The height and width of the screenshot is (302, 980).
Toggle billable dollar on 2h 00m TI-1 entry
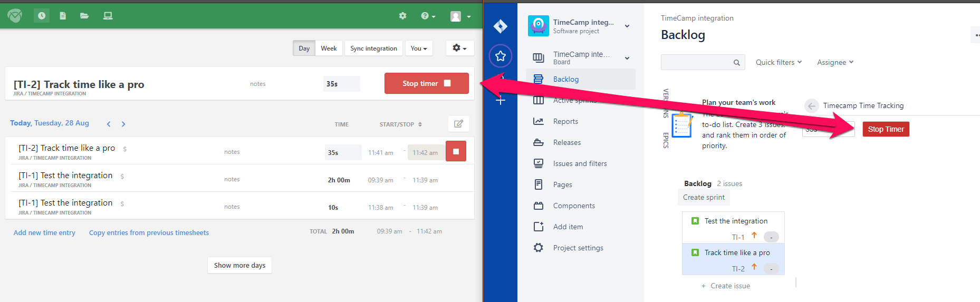122,176
